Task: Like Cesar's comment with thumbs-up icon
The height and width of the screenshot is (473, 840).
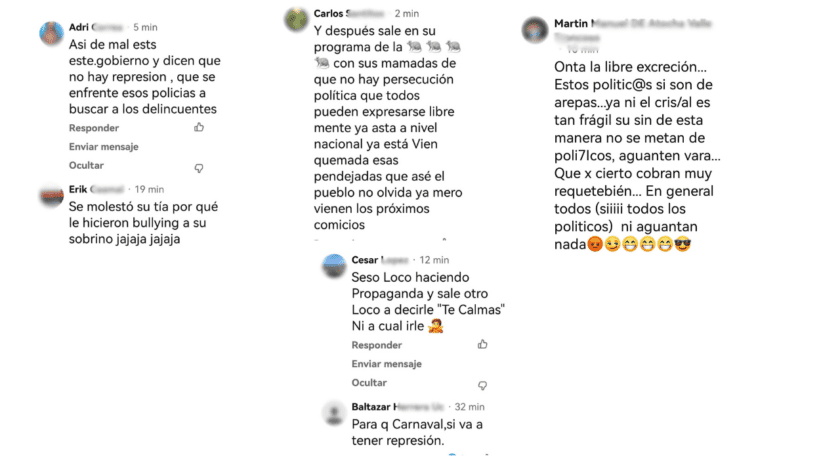Action: tap(482, 344)
